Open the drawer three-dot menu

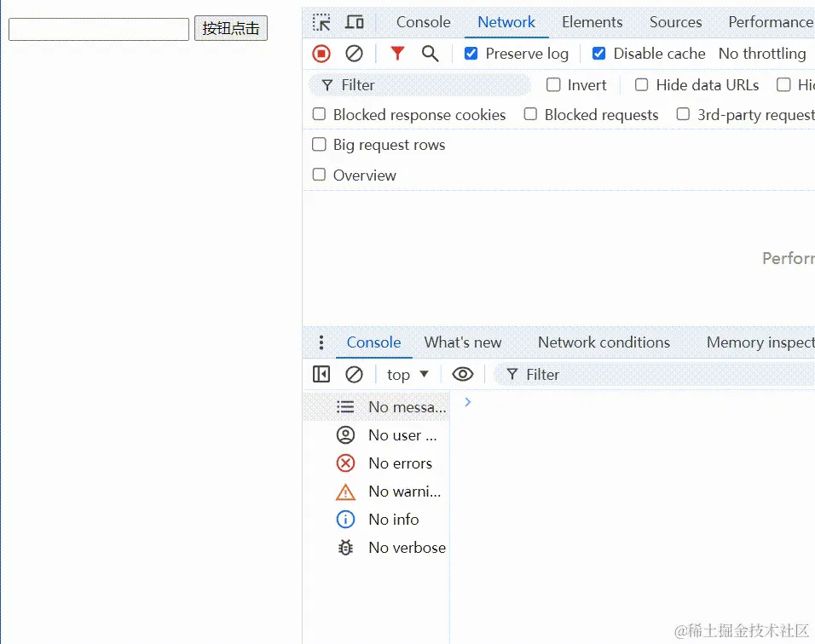click(321, 342)
